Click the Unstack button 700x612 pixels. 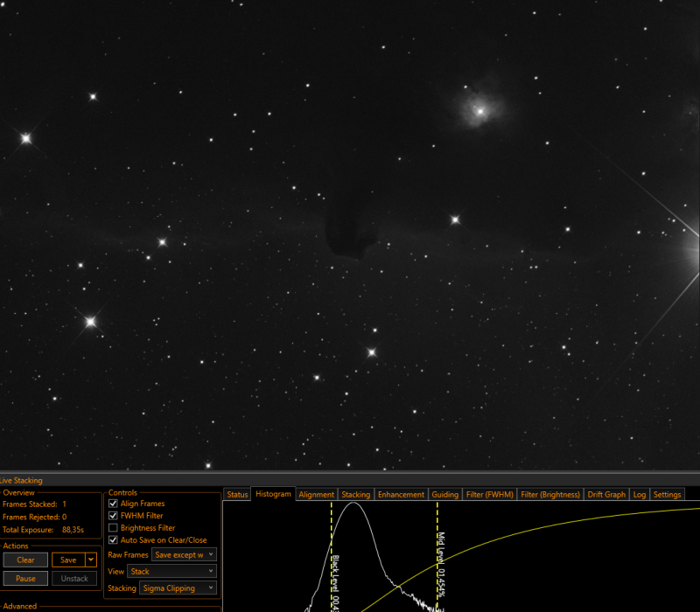74,579
